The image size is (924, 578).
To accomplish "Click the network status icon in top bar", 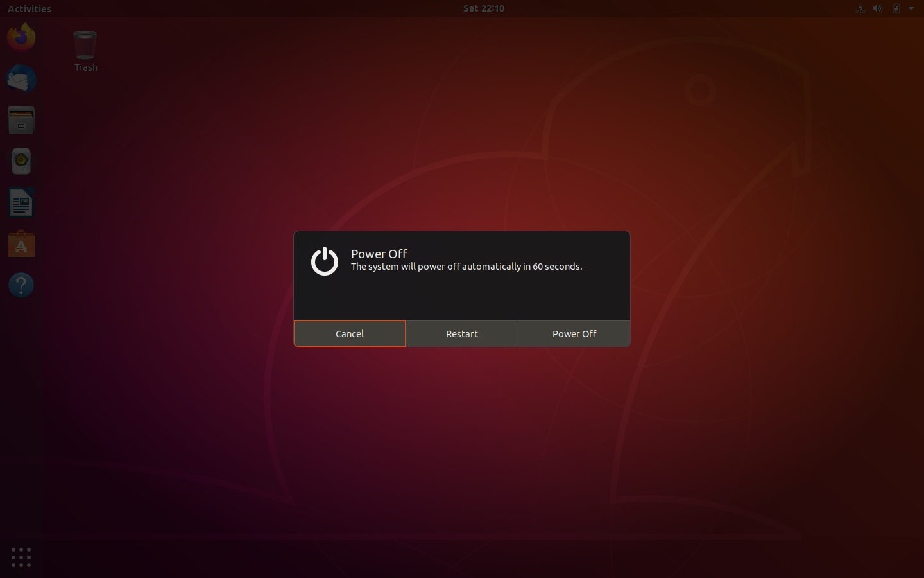I will (860, 8).
